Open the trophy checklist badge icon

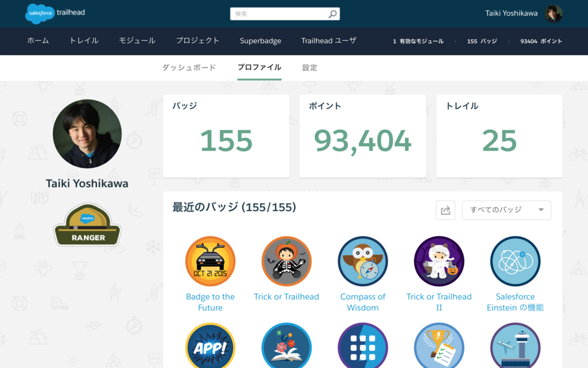[439, 346]
